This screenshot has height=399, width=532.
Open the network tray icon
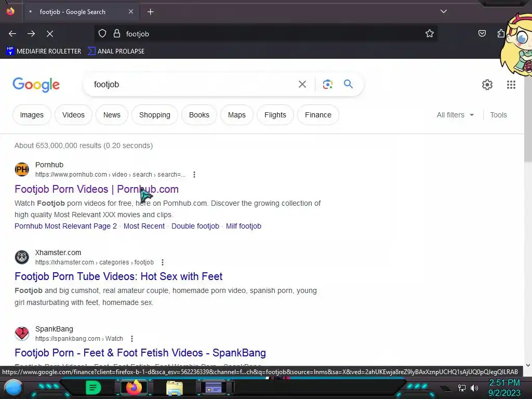[x=462, y=388]
